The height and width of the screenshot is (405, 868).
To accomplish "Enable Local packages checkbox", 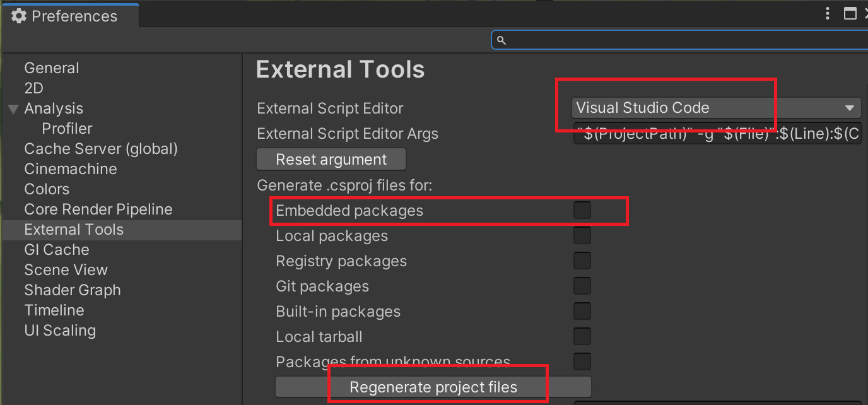I will pos(582,235).
